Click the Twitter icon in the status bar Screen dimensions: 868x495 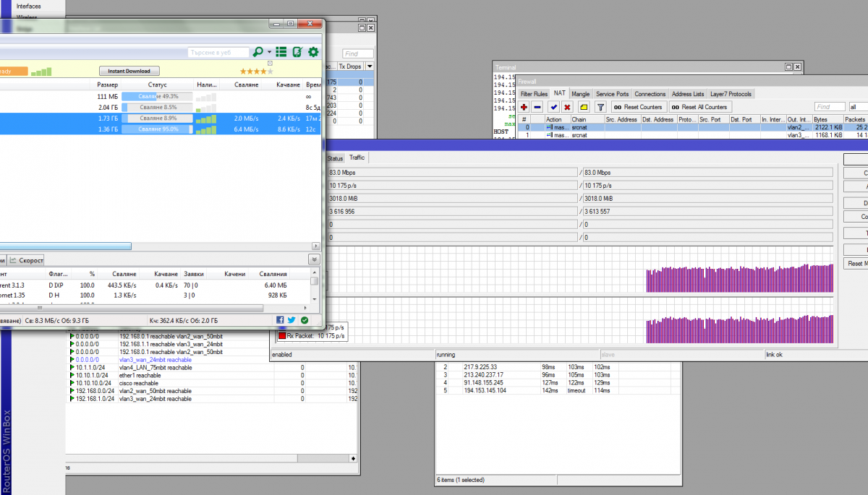pos(292,319)
